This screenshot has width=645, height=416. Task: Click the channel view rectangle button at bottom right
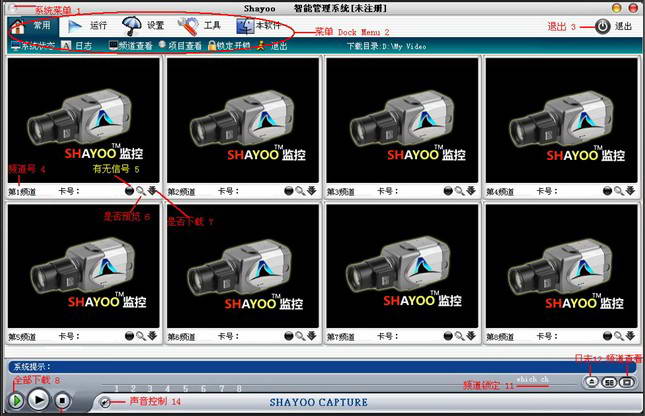coord(627,382)
